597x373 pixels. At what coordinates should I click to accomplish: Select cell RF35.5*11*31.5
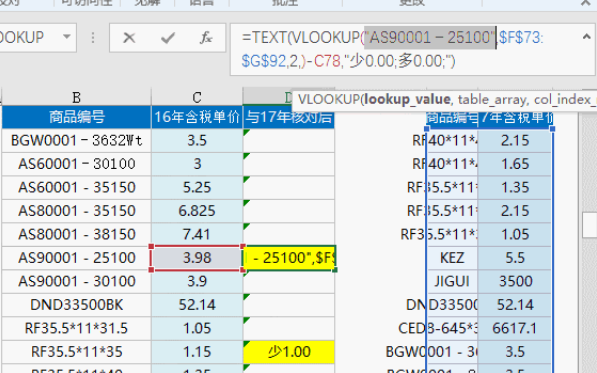click(x=77, y=328)
